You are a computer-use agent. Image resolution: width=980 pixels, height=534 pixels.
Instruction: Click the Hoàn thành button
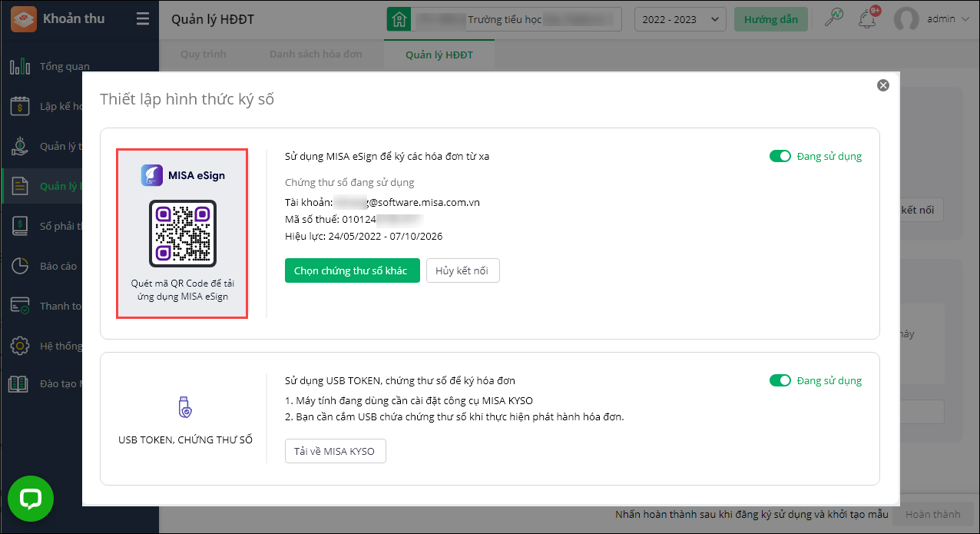click(932, 514)
